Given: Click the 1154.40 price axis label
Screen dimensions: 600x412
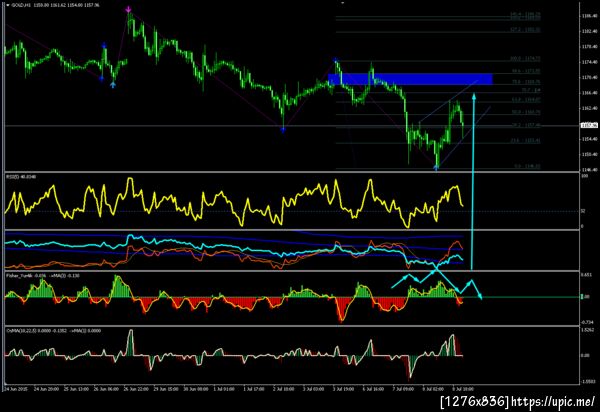Looking at the screenshot, I should point(590,139).
